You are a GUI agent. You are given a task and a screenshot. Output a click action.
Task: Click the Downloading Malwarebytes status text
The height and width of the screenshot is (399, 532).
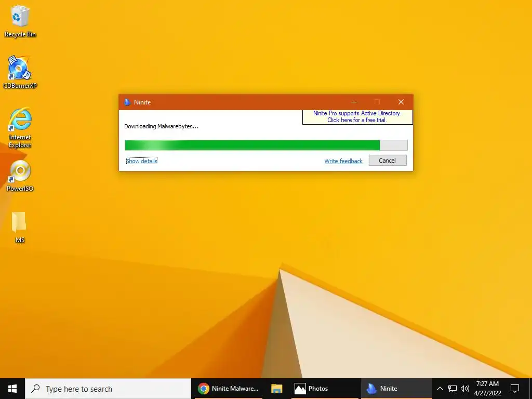pos(162,126)
